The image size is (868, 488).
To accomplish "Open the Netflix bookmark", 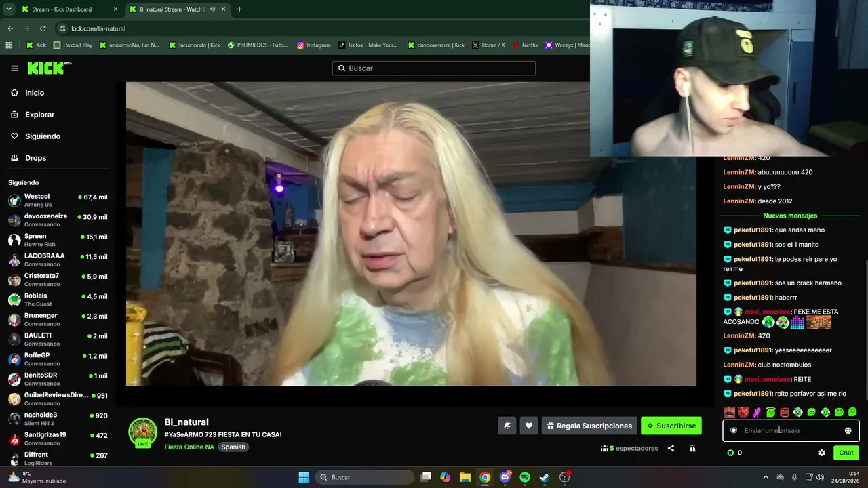I will pyautogui.click(x=524, y=45).
